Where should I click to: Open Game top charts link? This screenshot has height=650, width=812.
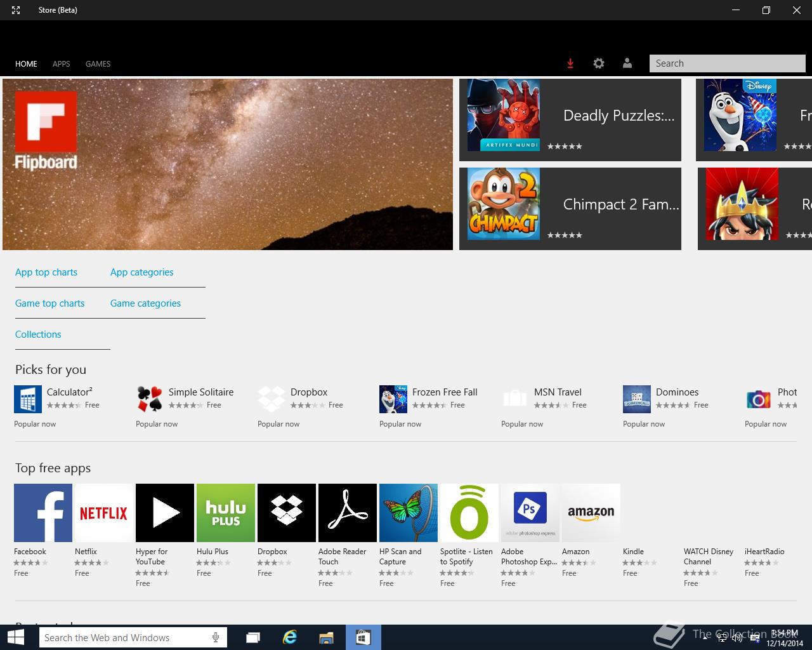click(x=49, y=303)
